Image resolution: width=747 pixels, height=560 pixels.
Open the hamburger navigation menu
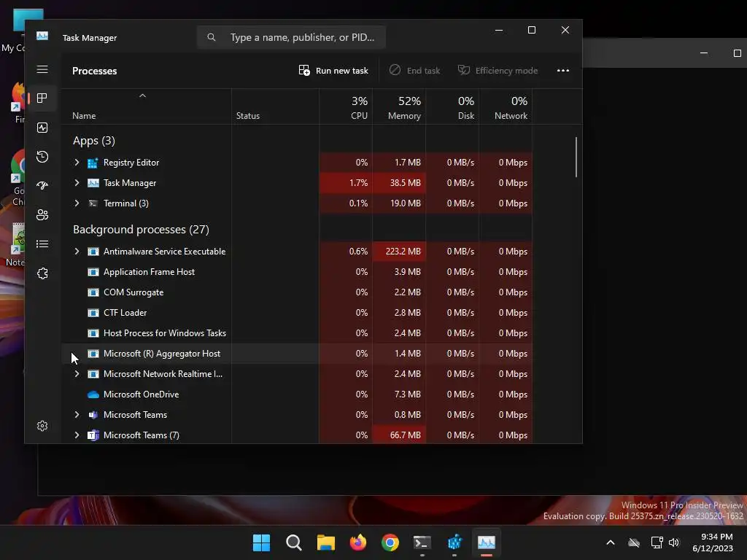[42, 69]
